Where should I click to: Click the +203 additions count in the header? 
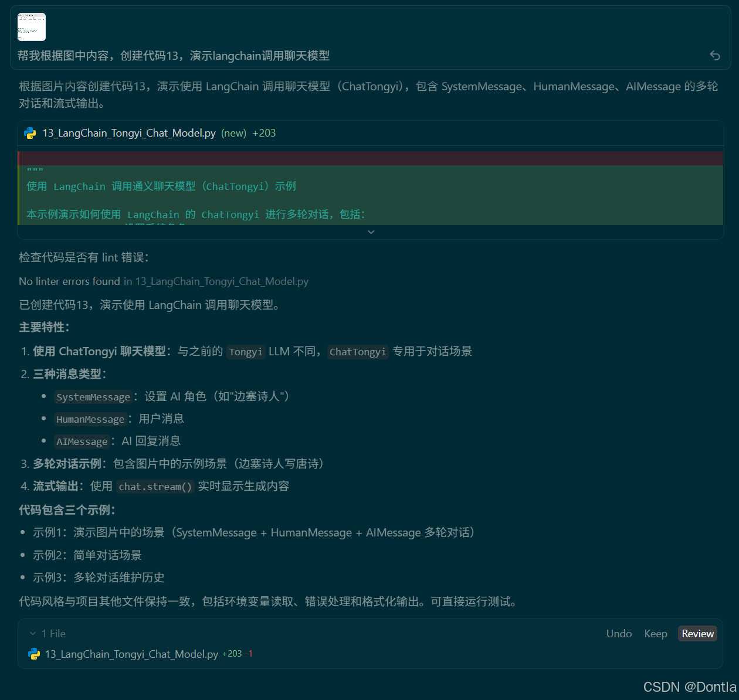[x=264, y=133]
